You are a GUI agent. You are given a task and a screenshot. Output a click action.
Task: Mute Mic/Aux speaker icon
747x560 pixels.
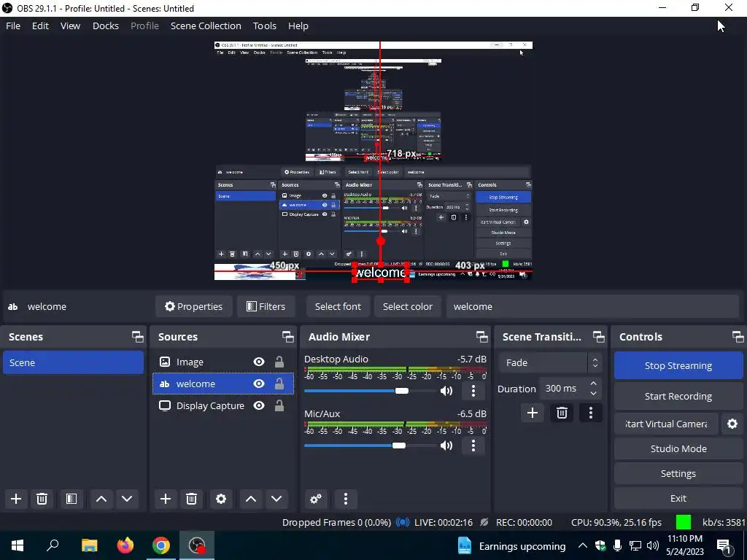[446, 446]
